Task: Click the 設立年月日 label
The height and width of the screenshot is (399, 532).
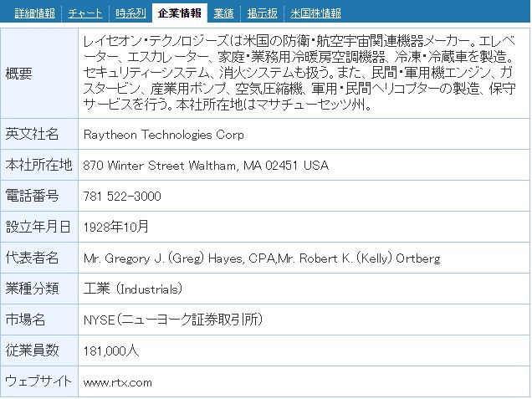Action: click(38, 227)
